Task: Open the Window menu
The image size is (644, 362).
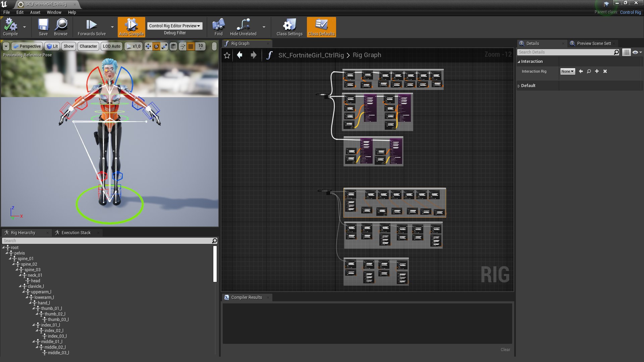Action: click(x=54, y=12)
